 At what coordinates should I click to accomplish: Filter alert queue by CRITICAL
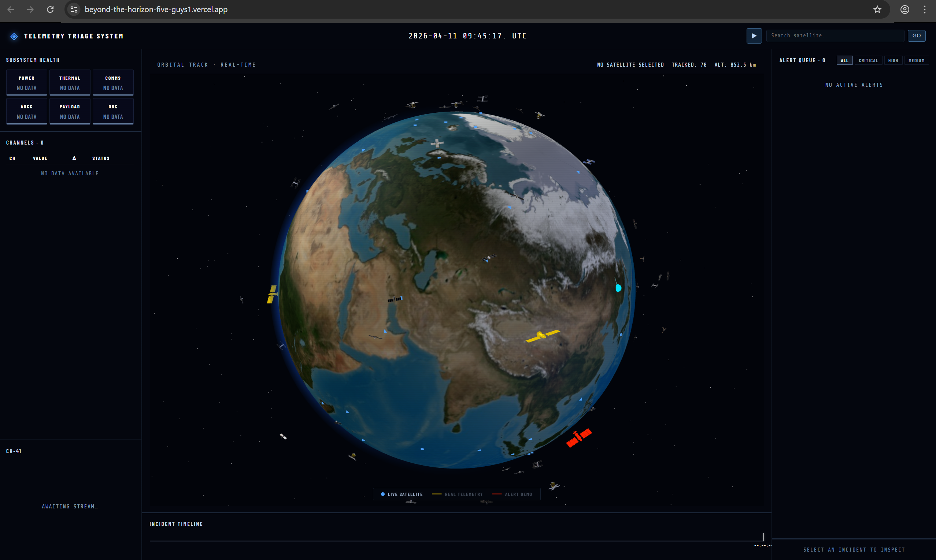868,60
